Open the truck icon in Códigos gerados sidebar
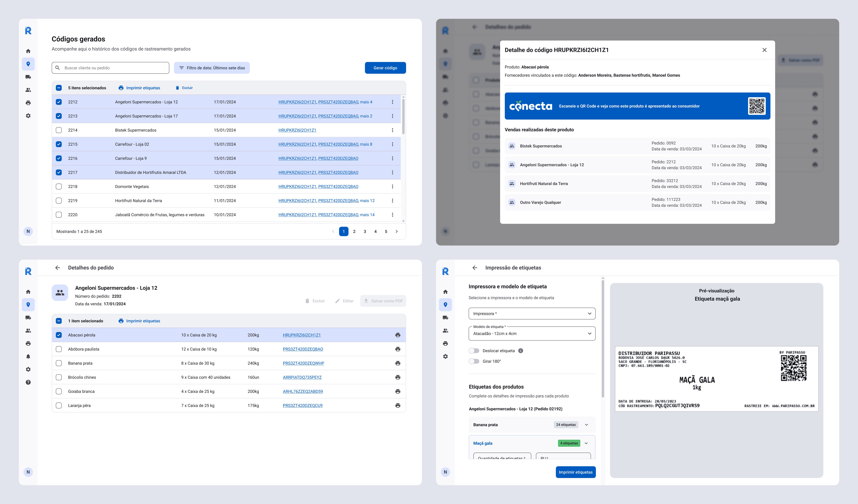Viewport: 858px width, 504px height. (28, 77)
